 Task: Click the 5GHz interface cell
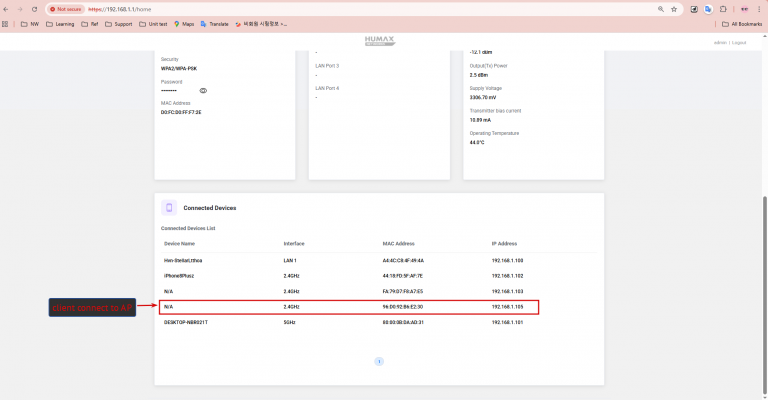(289, 322)
